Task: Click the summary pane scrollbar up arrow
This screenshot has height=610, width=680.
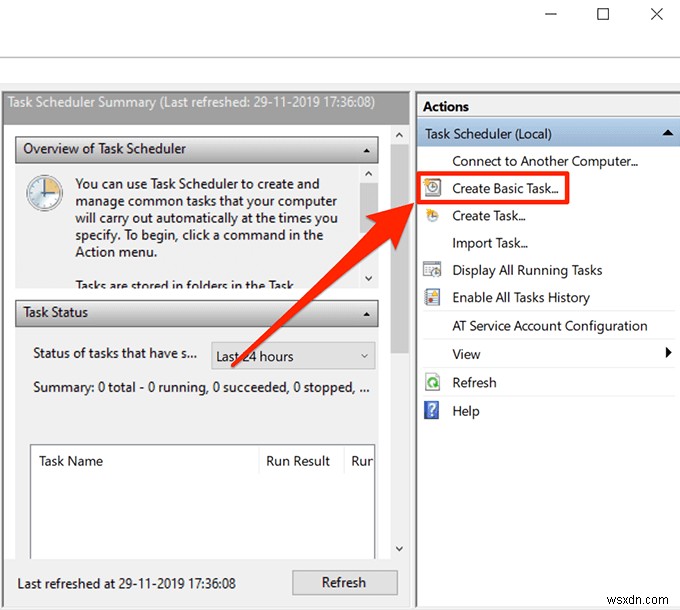Action: [399, 135]
